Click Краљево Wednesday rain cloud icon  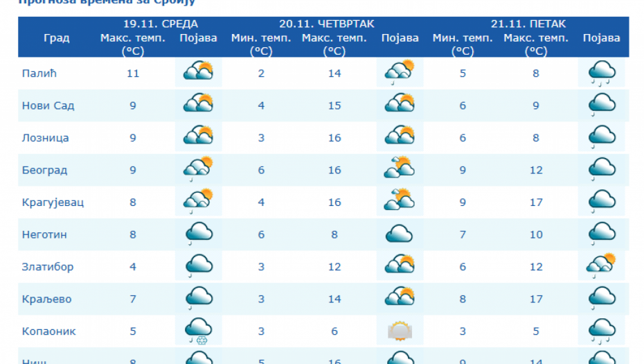pyautogui.click(x=198, y=299)
